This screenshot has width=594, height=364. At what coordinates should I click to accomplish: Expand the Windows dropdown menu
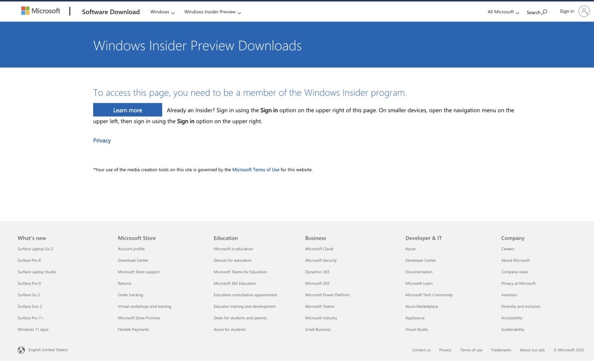pyautogui.click(x=162, y=12)
